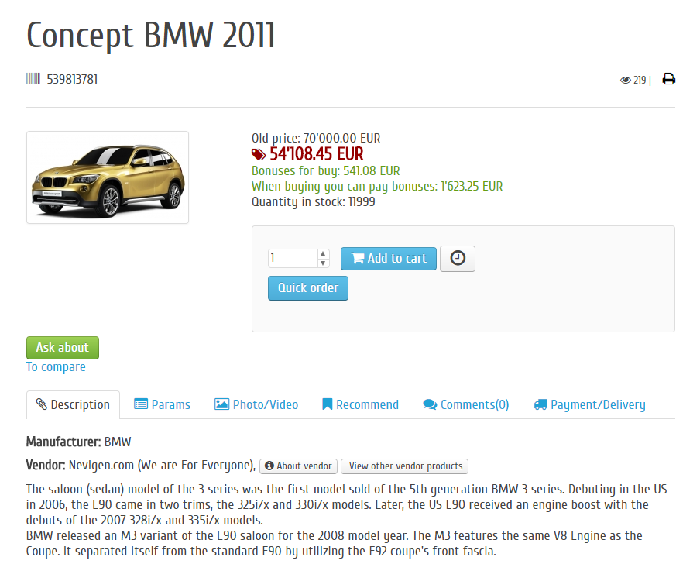Open the About vendor info button

pos(298,466)
